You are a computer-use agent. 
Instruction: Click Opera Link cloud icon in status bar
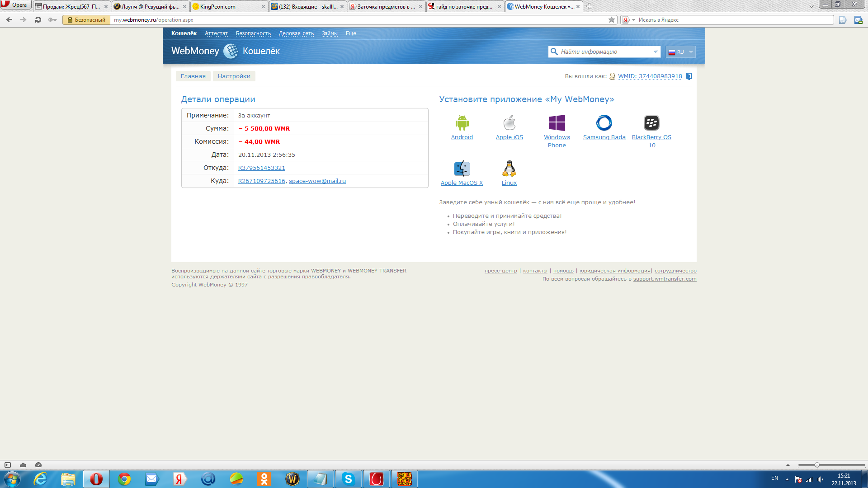click(23, 465)
